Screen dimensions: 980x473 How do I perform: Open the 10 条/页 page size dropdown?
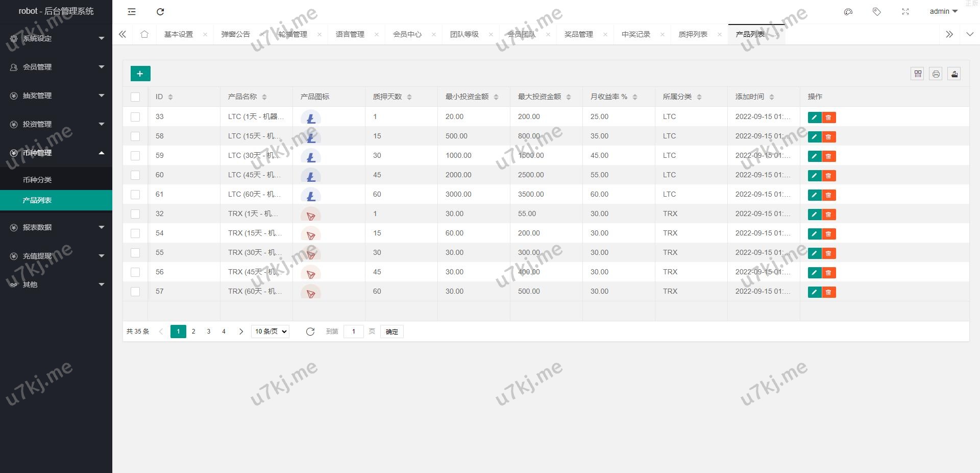(270, 332)
